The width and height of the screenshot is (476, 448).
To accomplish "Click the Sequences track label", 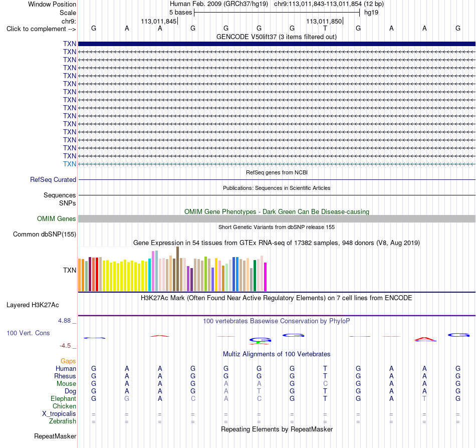I will [x=60, y=195].
